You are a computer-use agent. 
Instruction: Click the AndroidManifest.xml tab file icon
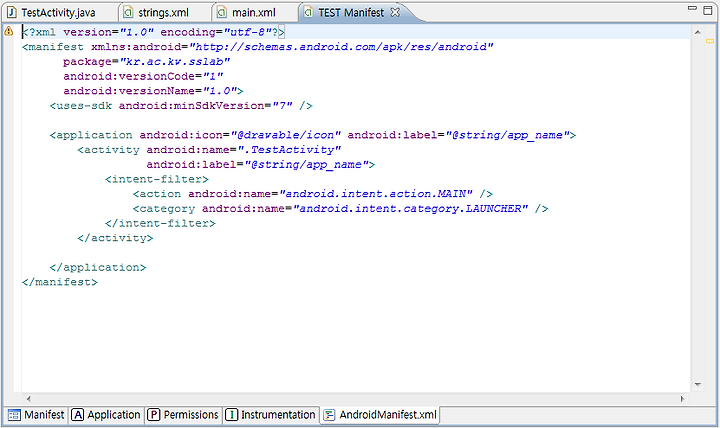point(329,415)
